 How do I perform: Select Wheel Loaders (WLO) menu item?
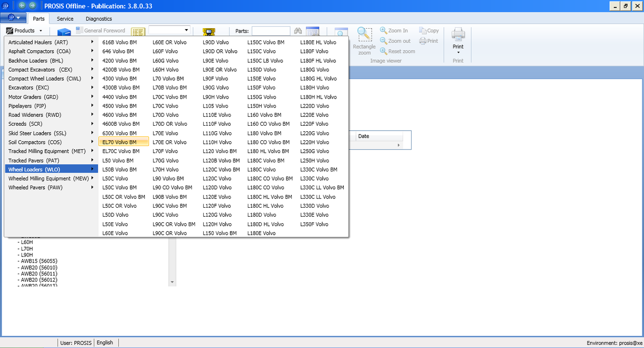(51, 169)
